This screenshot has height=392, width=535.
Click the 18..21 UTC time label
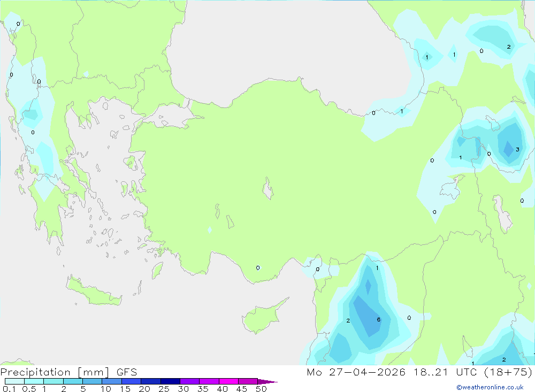[445, 372]
